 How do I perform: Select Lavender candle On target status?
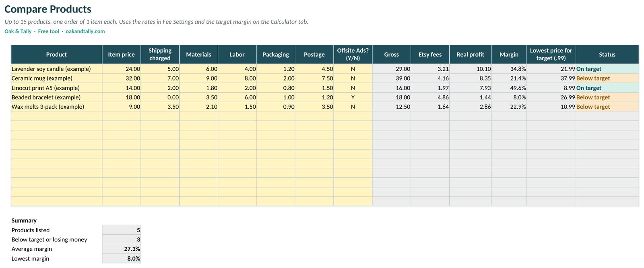607,69
